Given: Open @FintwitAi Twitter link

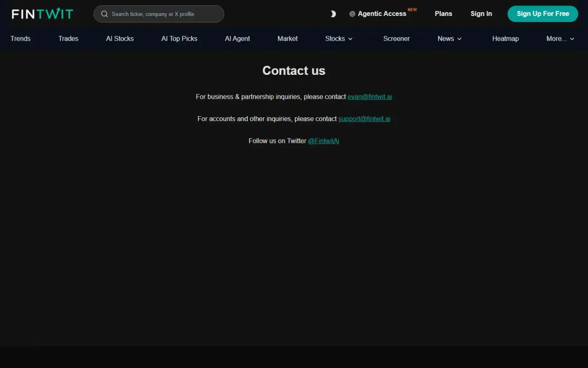Looking at the screenshot, I should pos(323,141).
